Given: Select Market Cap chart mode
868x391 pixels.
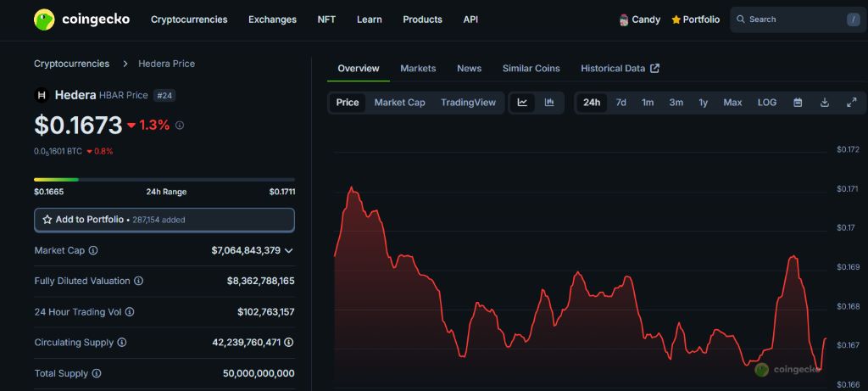Looking at the screenshot, I should click(400, 103).
